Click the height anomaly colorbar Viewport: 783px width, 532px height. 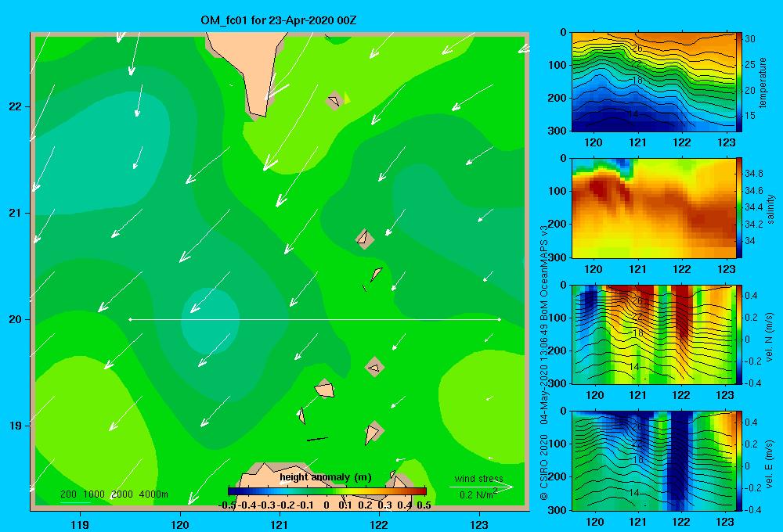[x=327, y=491]
